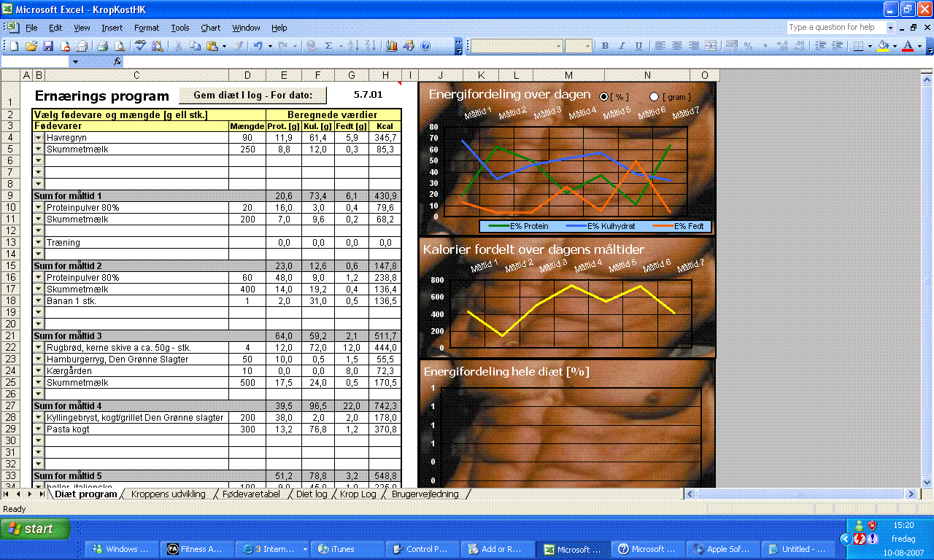Click the Windows Start button

[x=35, y=529]
